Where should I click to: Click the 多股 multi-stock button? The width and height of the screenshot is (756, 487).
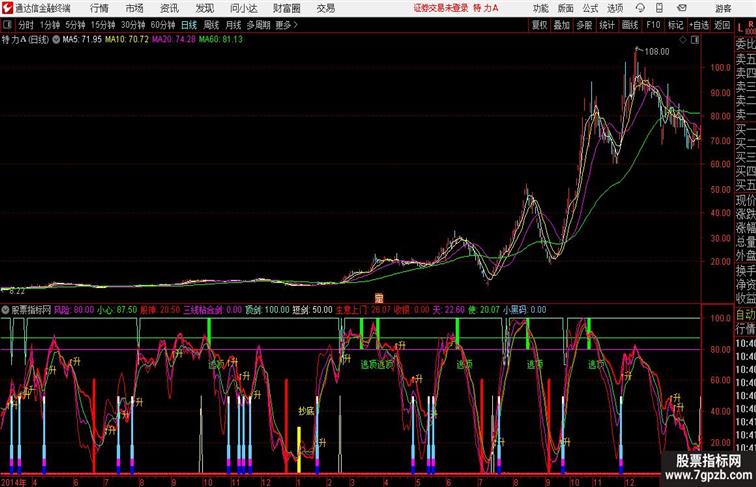click(x=584, y=25)
